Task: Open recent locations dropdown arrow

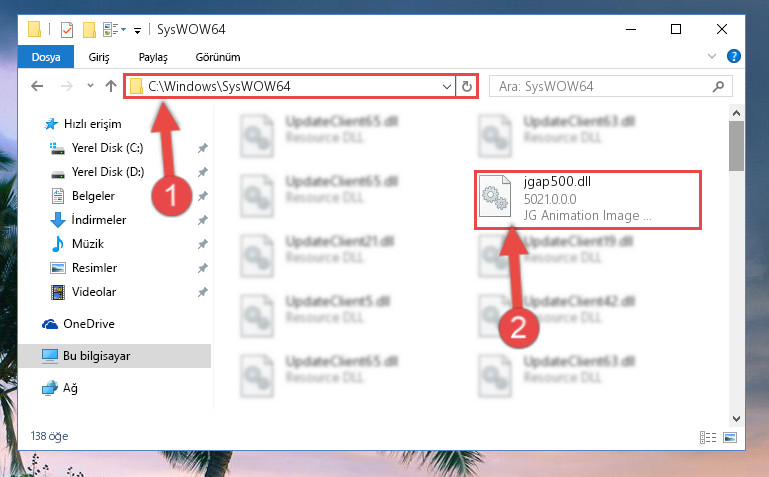Action: (90, 86)
